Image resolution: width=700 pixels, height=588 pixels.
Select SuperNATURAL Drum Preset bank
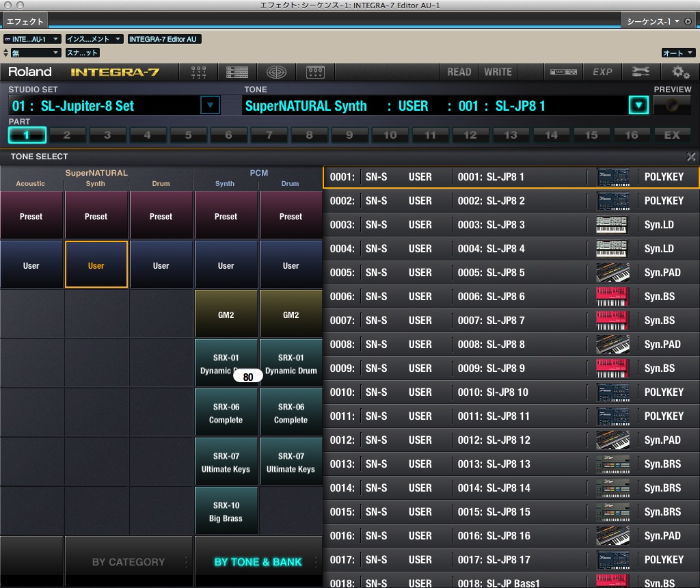161,216
